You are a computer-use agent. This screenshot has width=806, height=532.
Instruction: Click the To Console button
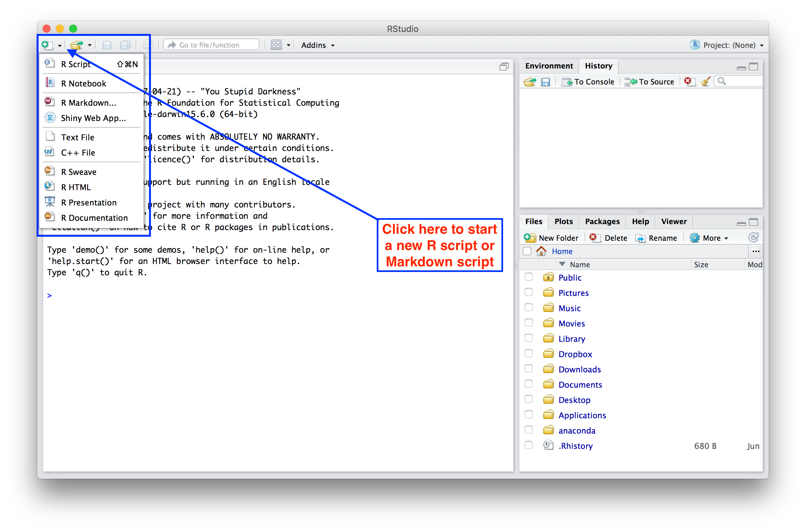pos(589,82)
